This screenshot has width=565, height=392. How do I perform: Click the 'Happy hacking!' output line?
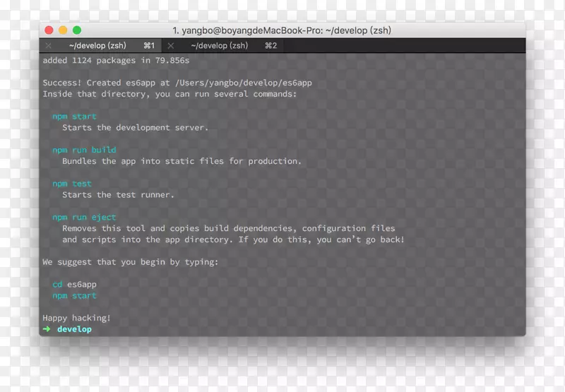tap(76, 319)
